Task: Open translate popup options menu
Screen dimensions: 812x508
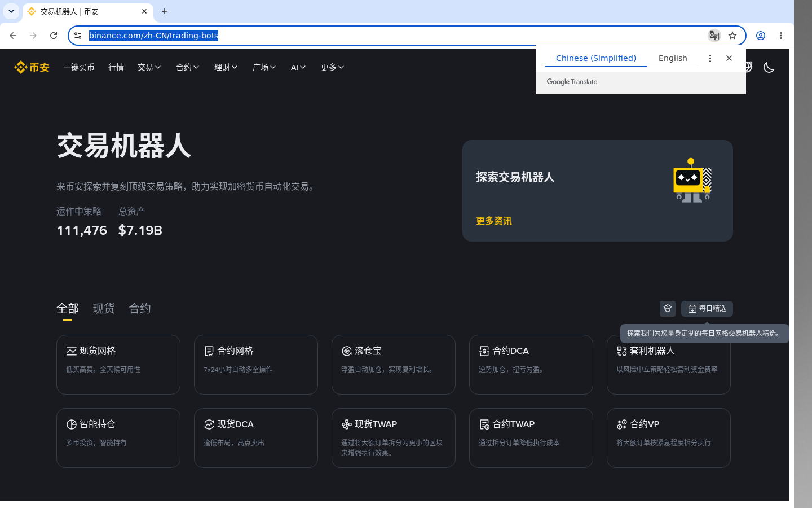Action: click(710, 58)
